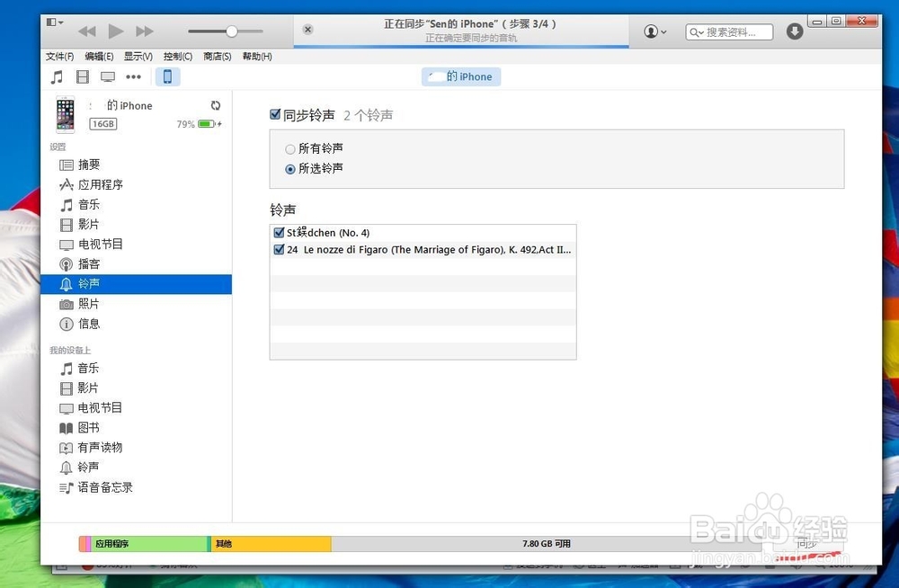This screenshot has height=588, width=899.
Task: Open 影片 under 我的设备上 section
Action: click(x=137, y=388)
